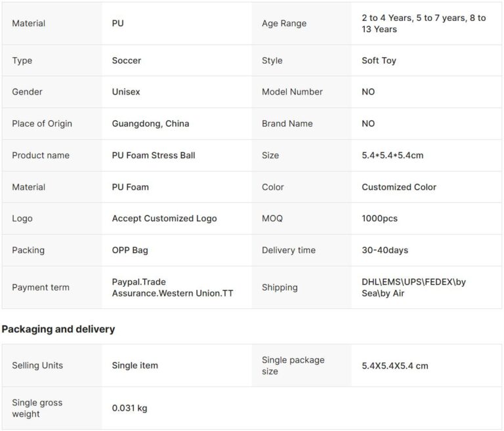Click the "Customized Color" value
Screen dimensions: 504x431
(x=398, y=187)
